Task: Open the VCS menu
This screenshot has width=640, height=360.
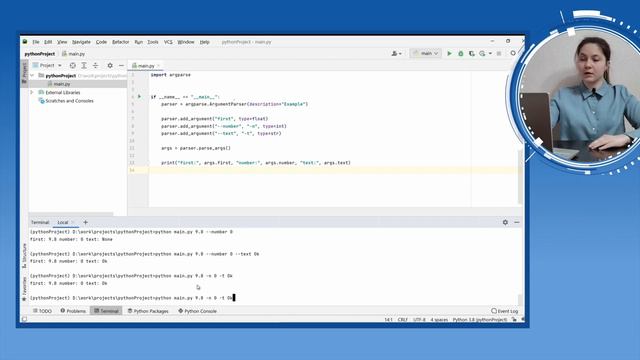Action: [x=168, y=42]
